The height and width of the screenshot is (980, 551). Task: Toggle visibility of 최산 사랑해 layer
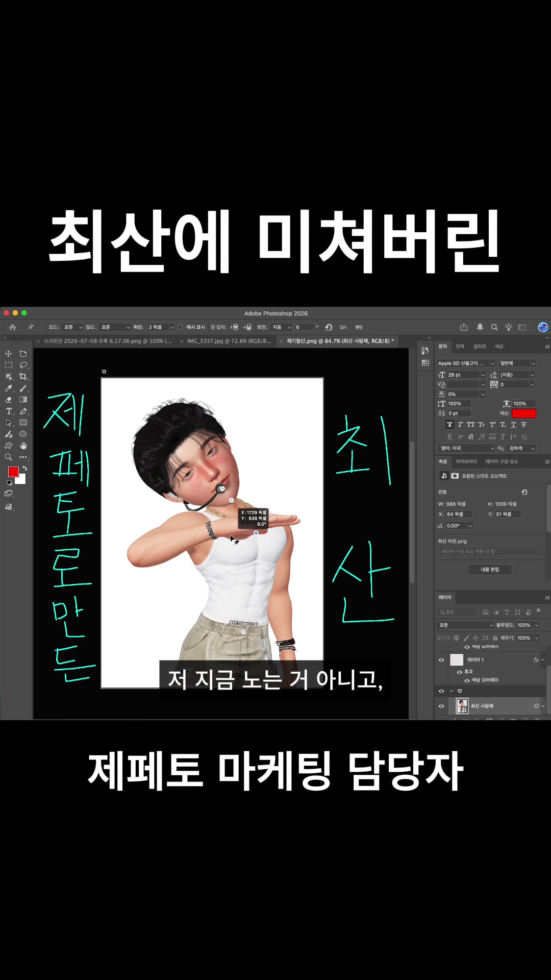(x=441, y=706)
